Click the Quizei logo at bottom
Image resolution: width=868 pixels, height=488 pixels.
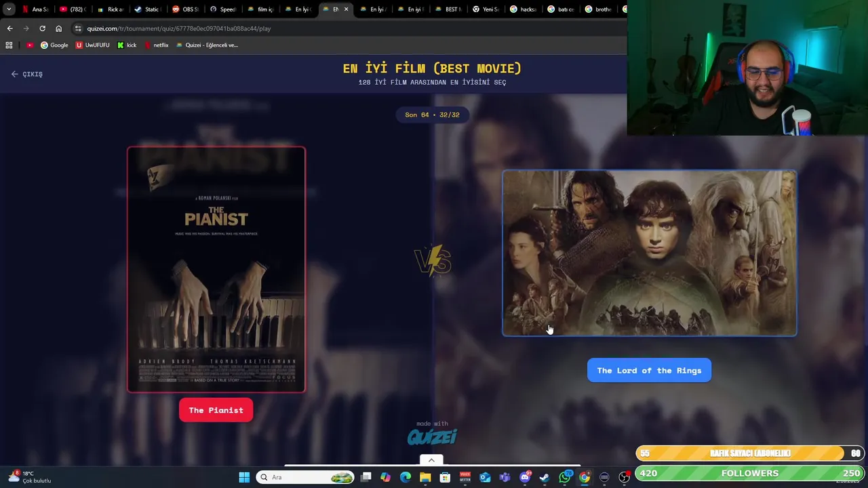[432, 436]
